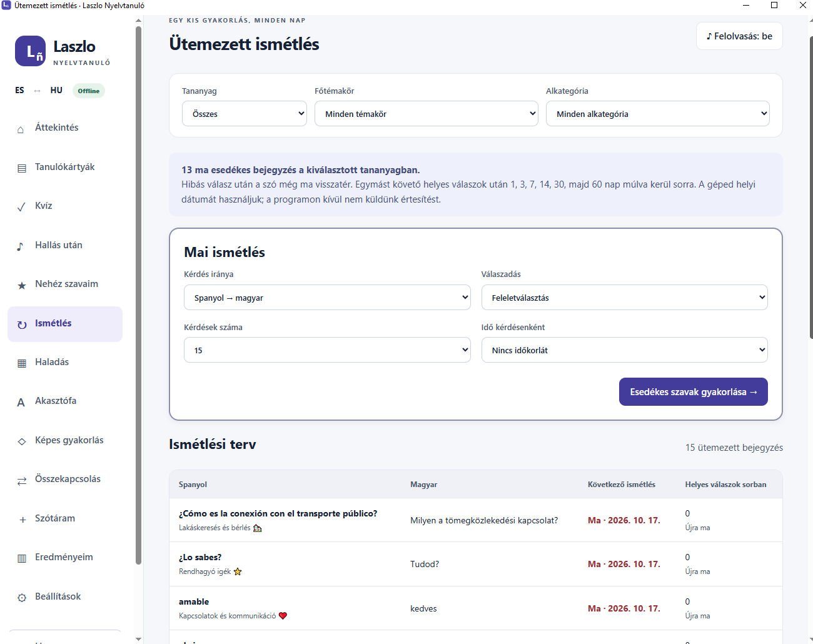Click Esedékes szavak gyakorlása button
This screenshot has height=644, width=813.
694,392
